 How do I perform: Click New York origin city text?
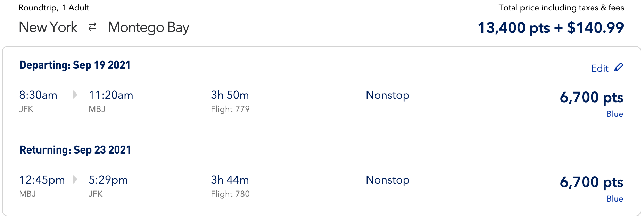pyautogui.click(x=48, y=27)
